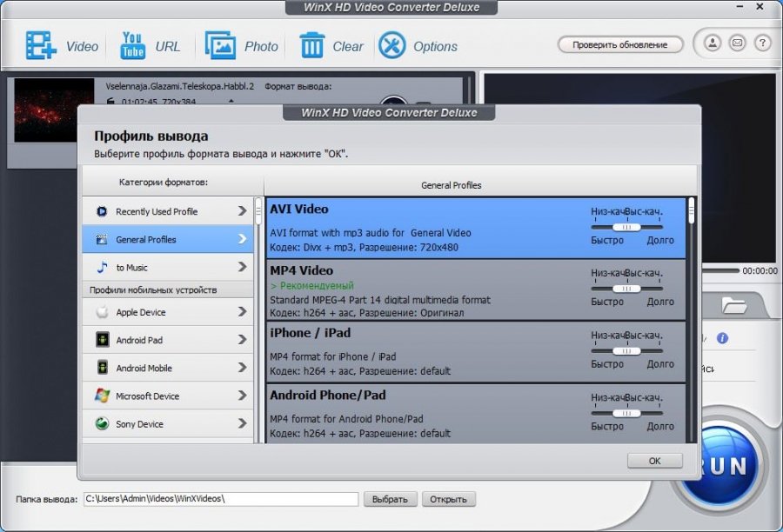Click the user account icon
This screenshot has height=532, width=783.
click(713, 43)
